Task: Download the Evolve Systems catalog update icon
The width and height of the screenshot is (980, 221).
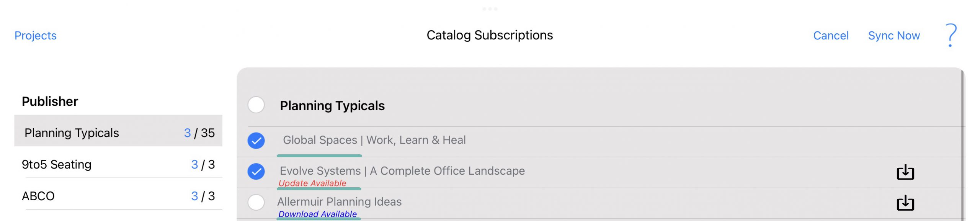Action: click(x=905, y=172)
